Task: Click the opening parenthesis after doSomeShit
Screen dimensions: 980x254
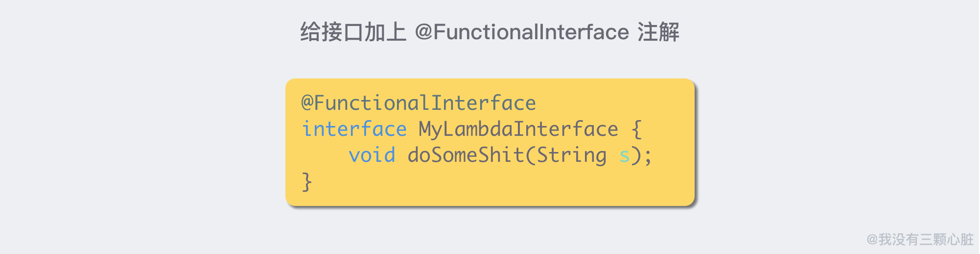Action: (531, 155)
